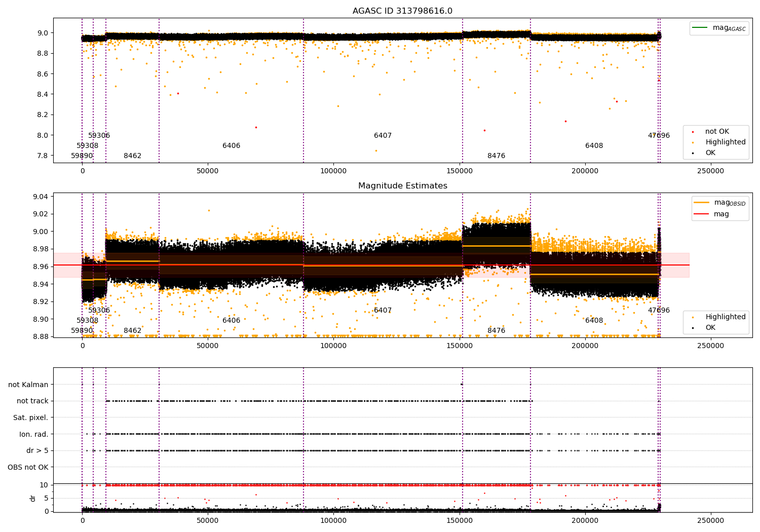The width and height of the screenshot is (760, 532).
Task: Click obsid label 59306 in the top panel
Action: coord(99,136)
